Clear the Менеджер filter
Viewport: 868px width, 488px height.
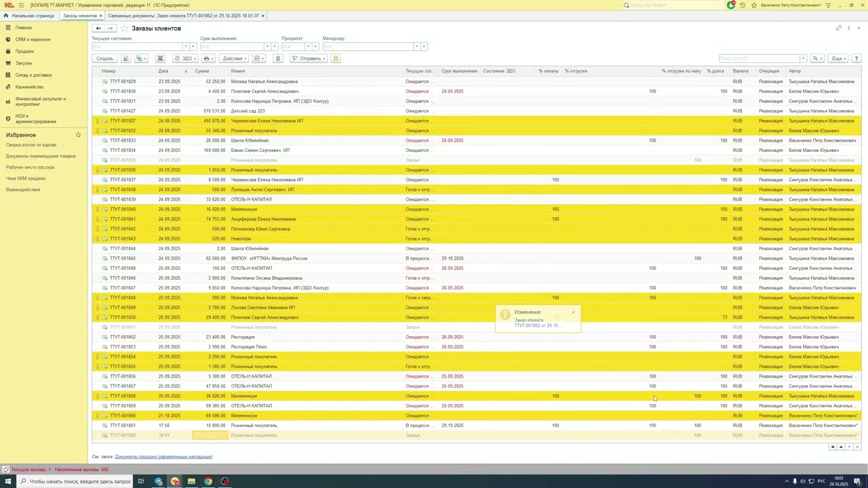coord(424,47)
